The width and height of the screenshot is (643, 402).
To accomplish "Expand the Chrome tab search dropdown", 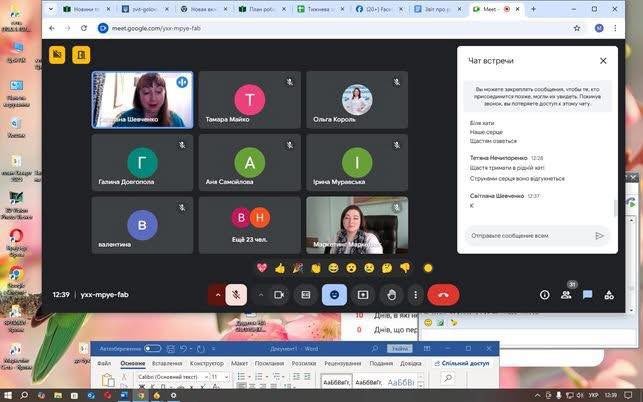I will (x=51, y=9).
